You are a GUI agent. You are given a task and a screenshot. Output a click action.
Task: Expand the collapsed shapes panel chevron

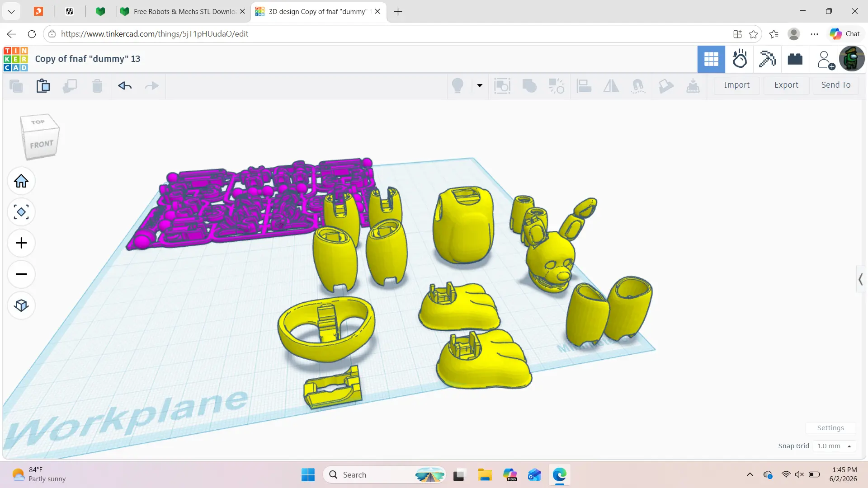tap(861, 280)
